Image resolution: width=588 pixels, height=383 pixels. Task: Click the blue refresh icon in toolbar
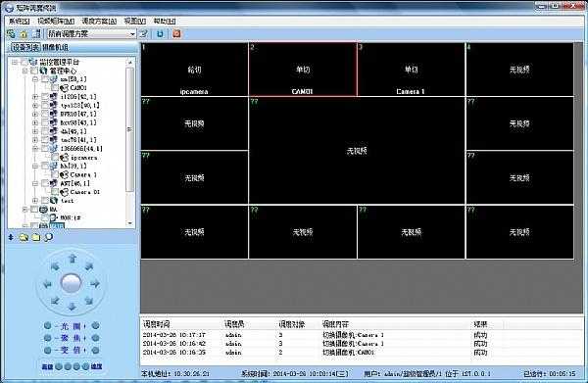tap(160, 33)
